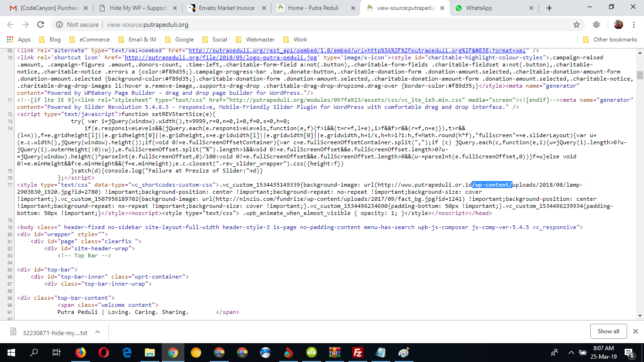This screenshot has height=362, width=644.
Task: Open Windows Start menu
Action: (x=11, y=353)
